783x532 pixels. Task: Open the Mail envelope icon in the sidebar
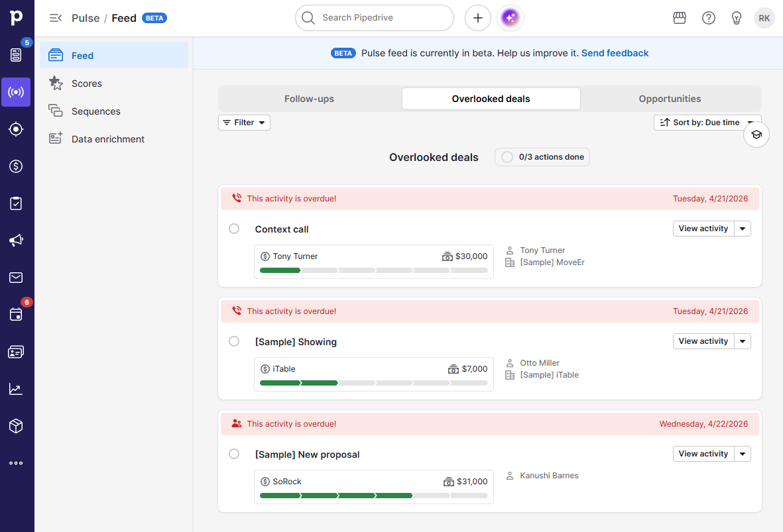coord(16,278)
